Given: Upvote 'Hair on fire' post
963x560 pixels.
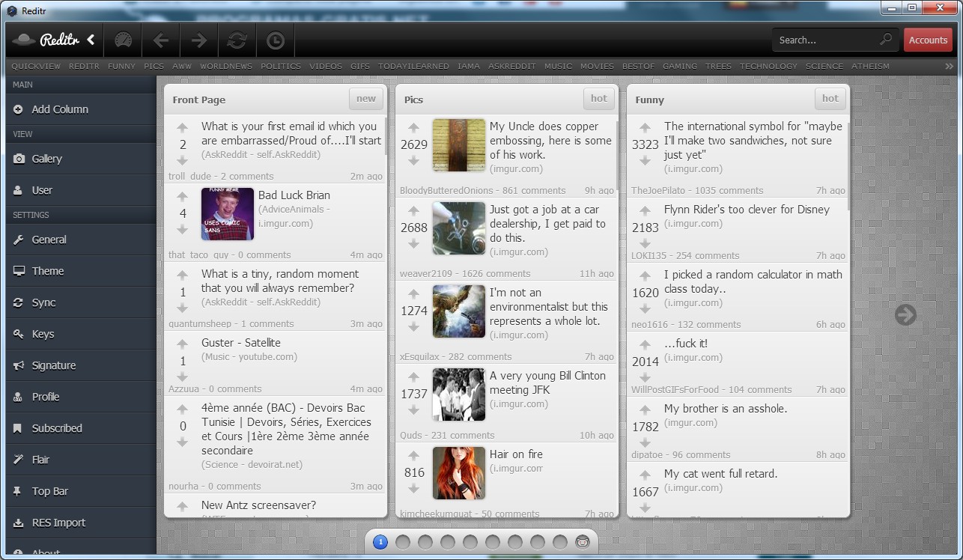Looking at the screenshot, I should pyautogui.click(x=413, y=455).
